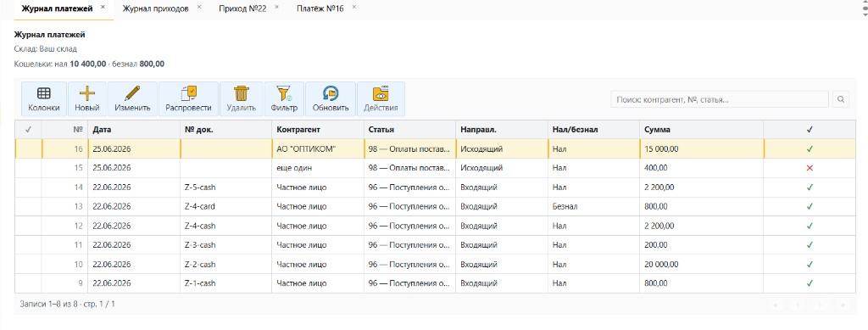Sort by the Нал/безнал column header
This screenshot has width=868, height=330.
click(593, 130)
